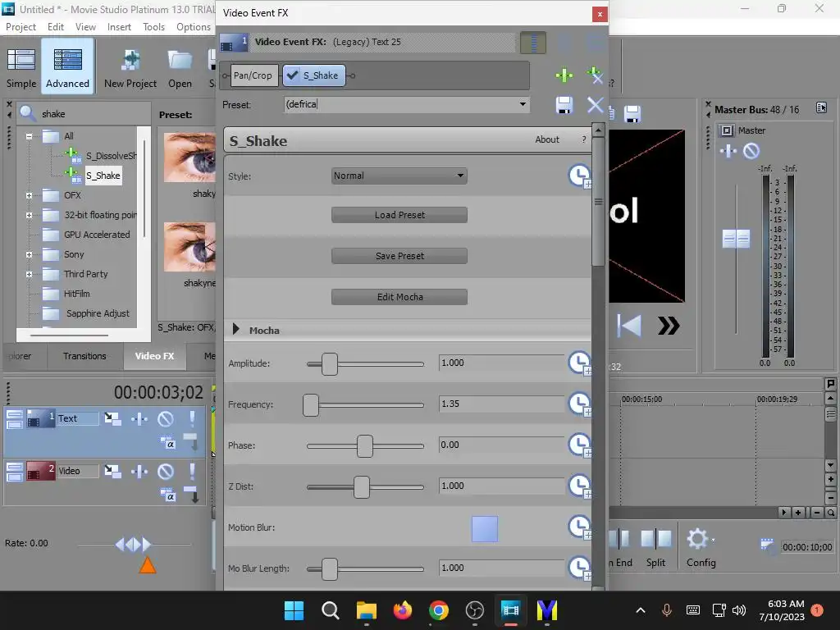Select S_Shake in the plug-in tree
The height and width of the screenshot is (630, 840).
(x=103, y=176)
